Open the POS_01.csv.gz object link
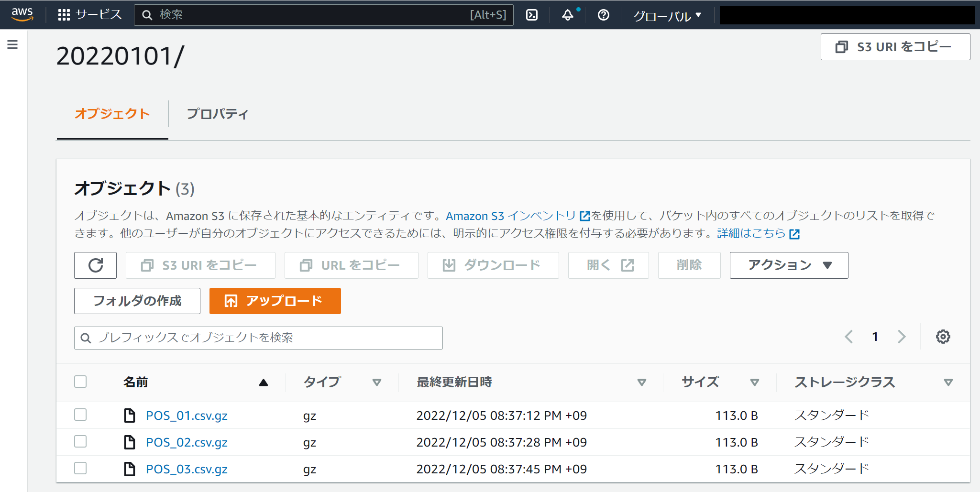 point(187,415)
